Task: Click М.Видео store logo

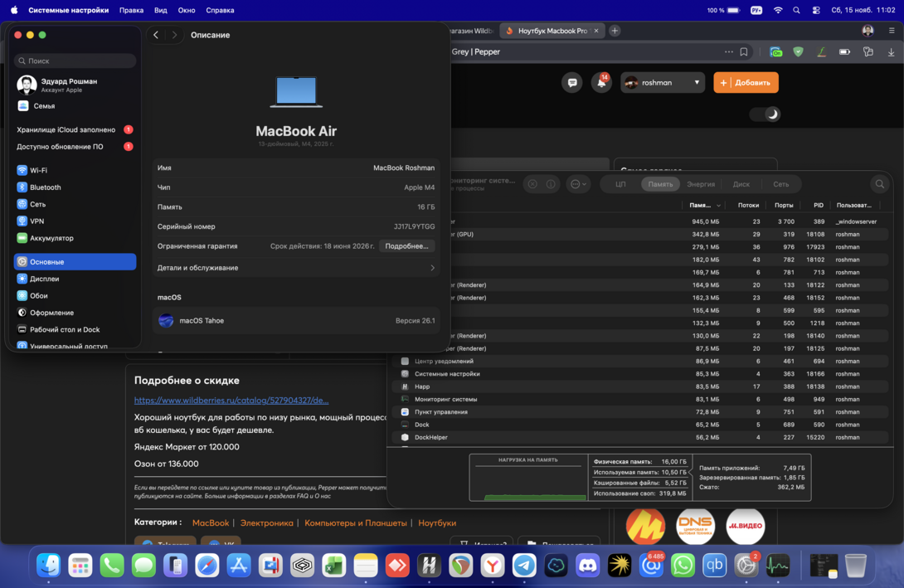Action: [x=746, y=526]
